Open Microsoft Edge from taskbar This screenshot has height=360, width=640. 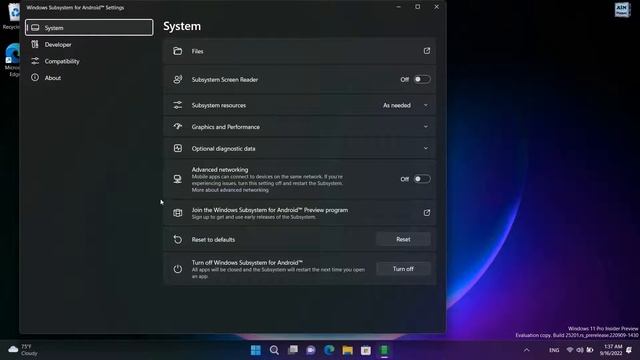pyautogui.click(x=329, y=350)
